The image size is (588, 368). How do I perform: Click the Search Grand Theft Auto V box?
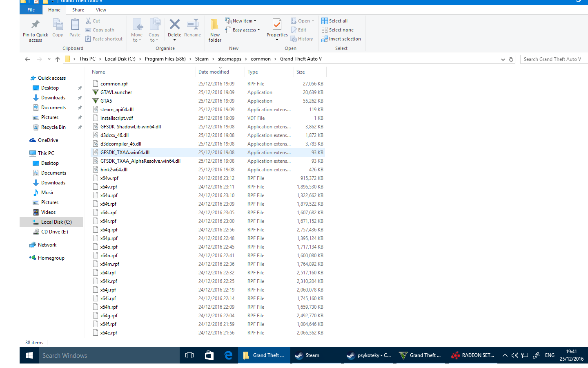(x=554, y=59)
